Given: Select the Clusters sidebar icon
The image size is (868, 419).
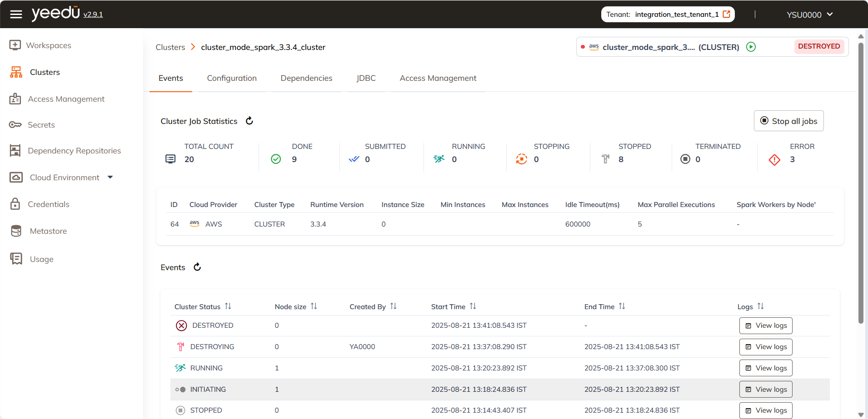Looking at the screenshot, I should pyautogui.click(x=16, y=72).
